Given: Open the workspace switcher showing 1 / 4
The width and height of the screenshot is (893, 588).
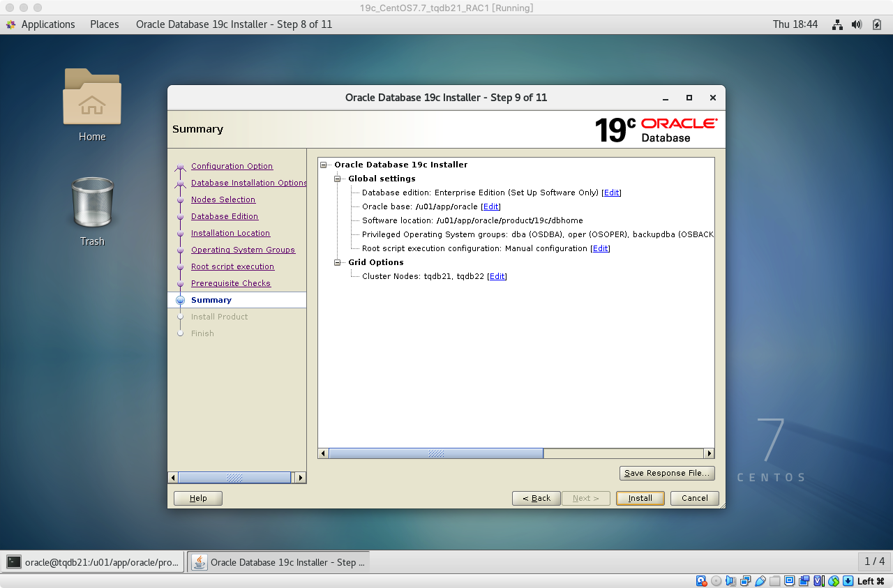Looking at the screenshot, I should [874, 561].
